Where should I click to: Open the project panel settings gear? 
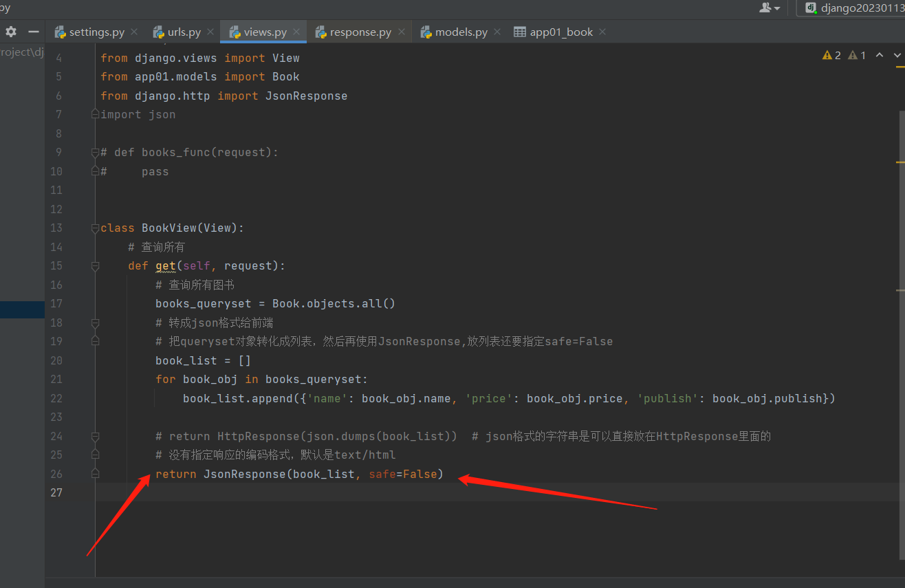click(x=11, y=32)
